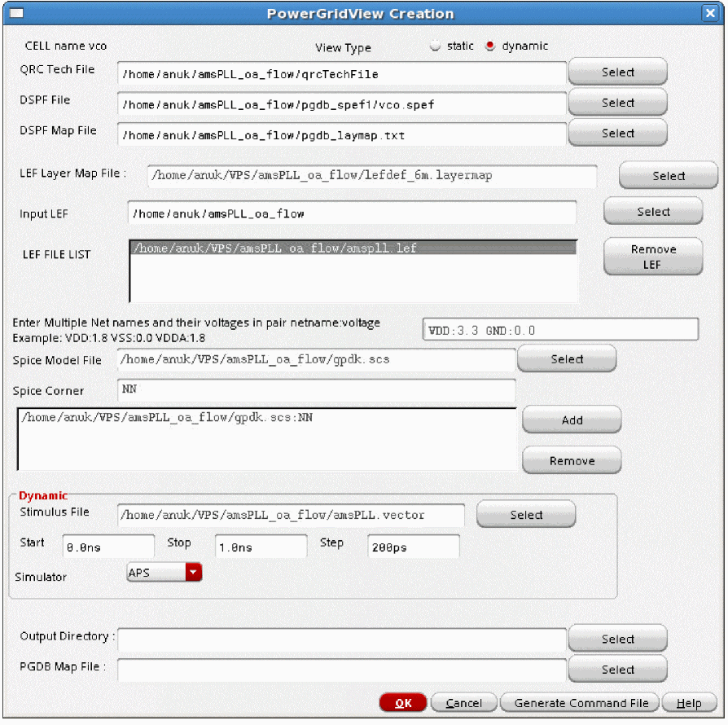
Task: Open the window menu icon in title bar
Action: click(x=16, y=13)
